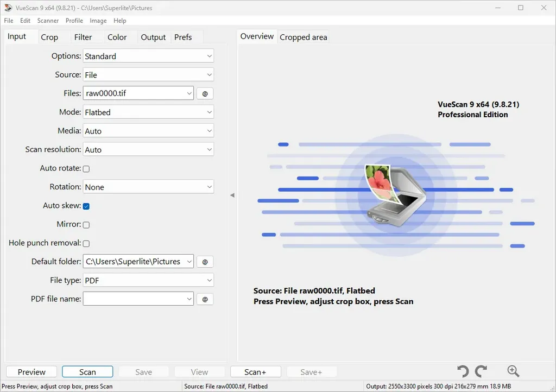The width and height of the screenshot is (556, 392).
Task: Enable the Mirror checkbox
Action: [86, 225]
